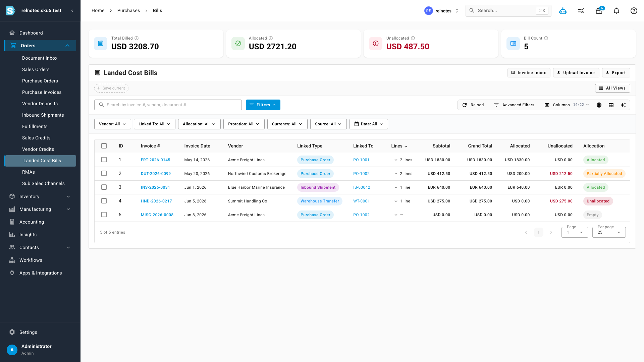Viewport: 644px width, 362px height.
Task: Open Vendor Credits in sidebar
Action: point(38,149)
